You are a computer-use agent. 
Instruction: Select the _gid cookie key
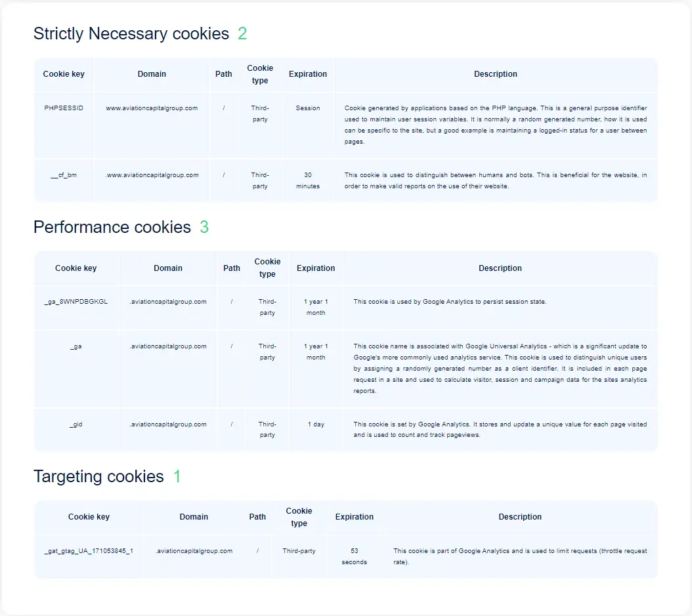pyautogui.click(x=76, y=424)
